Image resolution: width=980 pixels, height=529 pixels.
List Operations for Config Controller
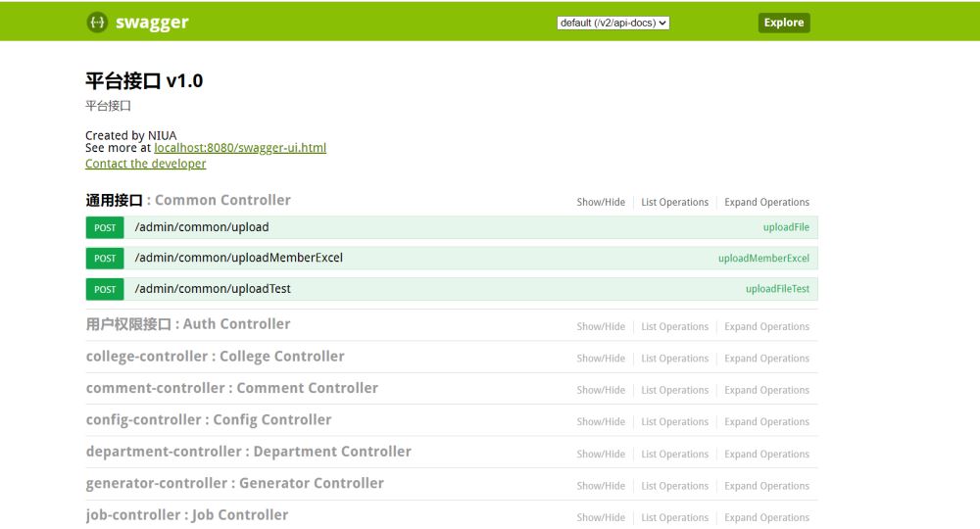(674, 422)
